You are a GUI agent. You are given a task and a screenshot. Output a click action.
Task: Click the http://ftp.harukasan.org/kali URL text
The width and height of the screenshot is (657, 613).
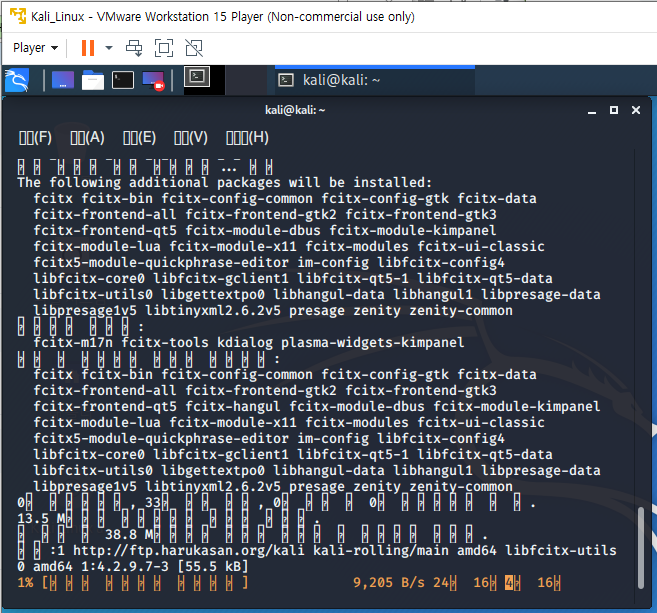(189, 550)
